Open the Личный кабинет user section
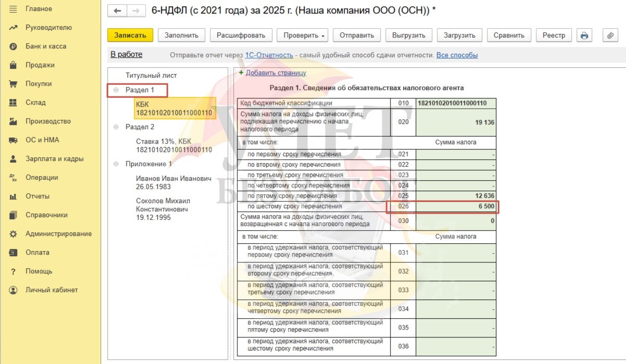Image resolution: width=626 pixels, height=364 pixels. (x=51, y=290)
